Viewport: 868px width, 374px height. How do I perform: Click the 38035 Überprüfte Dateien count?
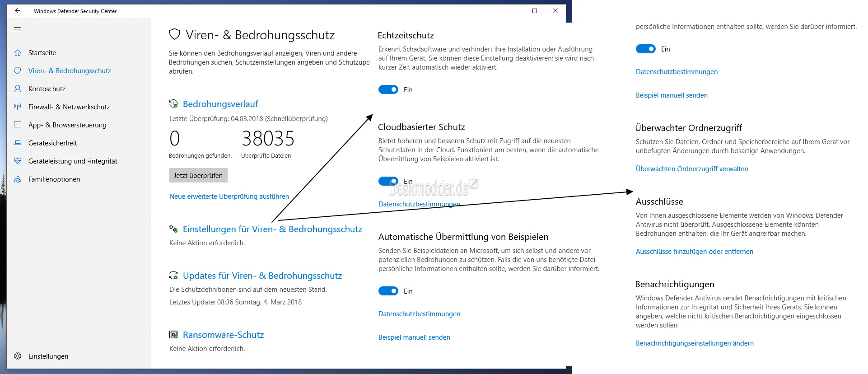point(268,138)
